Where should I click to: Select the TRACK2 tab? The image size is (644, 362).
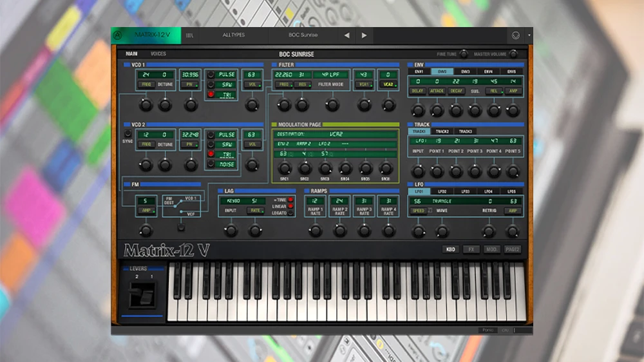pos(442,131)
